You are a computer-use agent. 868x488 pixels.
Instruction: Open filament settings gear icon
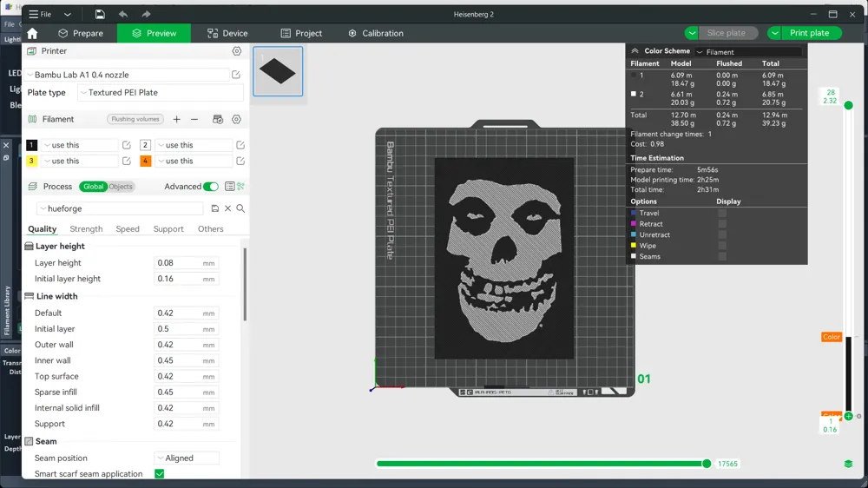click(236, 119)
